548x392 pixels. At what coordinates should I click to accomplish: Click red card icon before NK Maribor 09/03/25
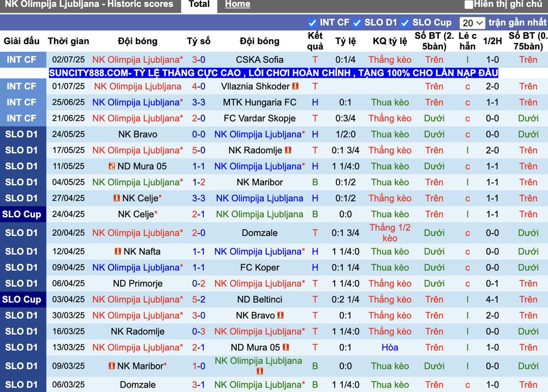112,366
